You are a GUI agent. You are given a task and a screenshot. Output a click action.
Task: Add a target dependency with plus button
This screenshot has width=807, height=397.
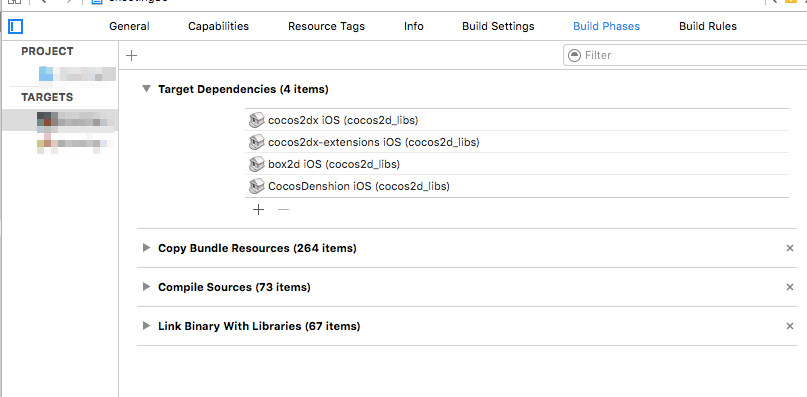click(258, 210)
